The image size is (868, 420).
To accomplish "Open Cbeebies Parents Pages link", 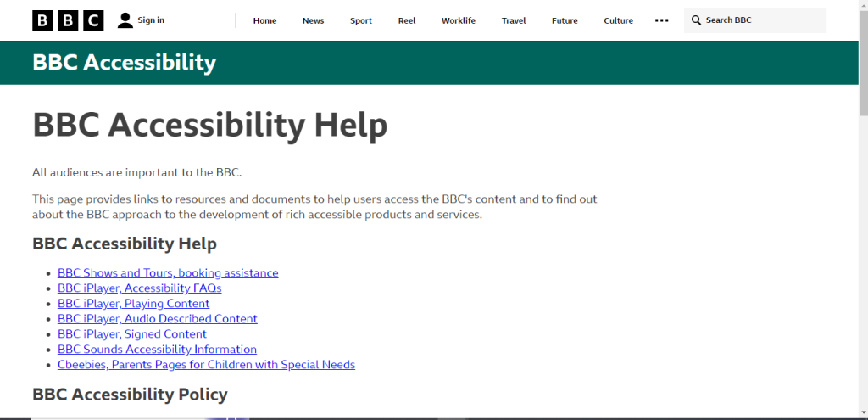I will [x=206, y=365].
